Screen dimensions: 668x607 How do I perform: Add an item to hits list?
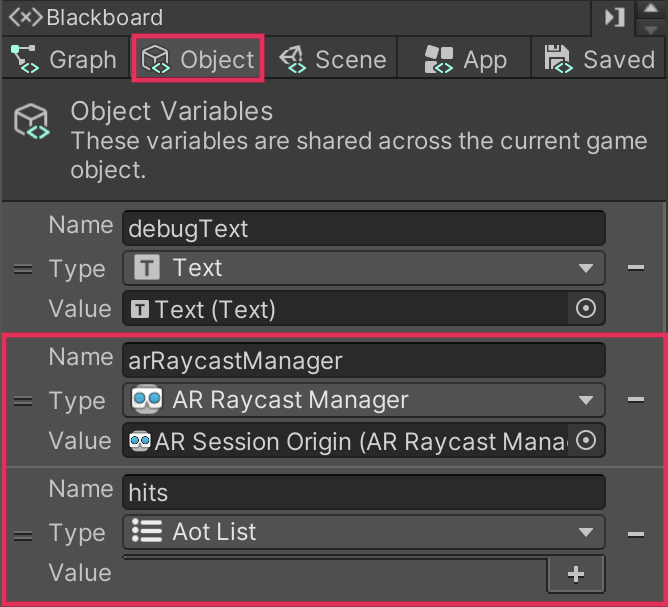(576, 574)
